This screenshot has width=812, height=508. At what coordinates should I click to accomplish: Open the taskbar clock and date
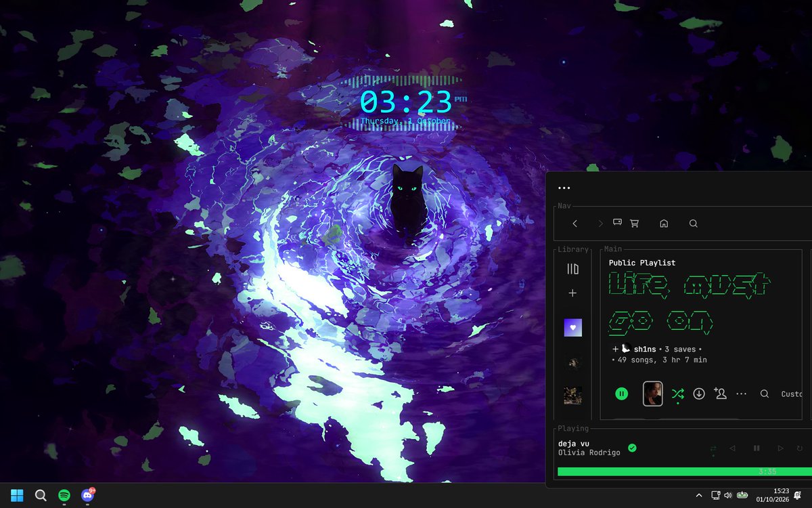(x=773, y=495)
